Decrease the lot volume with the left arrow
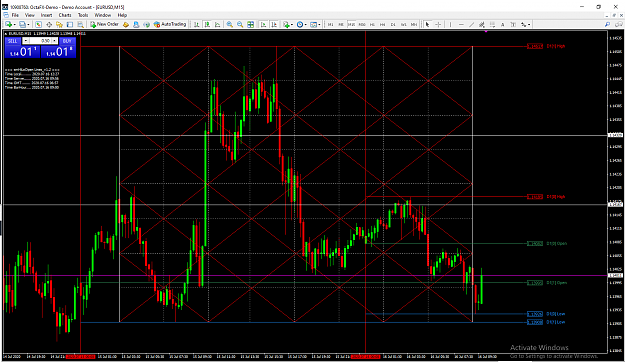The width and height of the screenshot is (625, 362). tap(26, 41)
